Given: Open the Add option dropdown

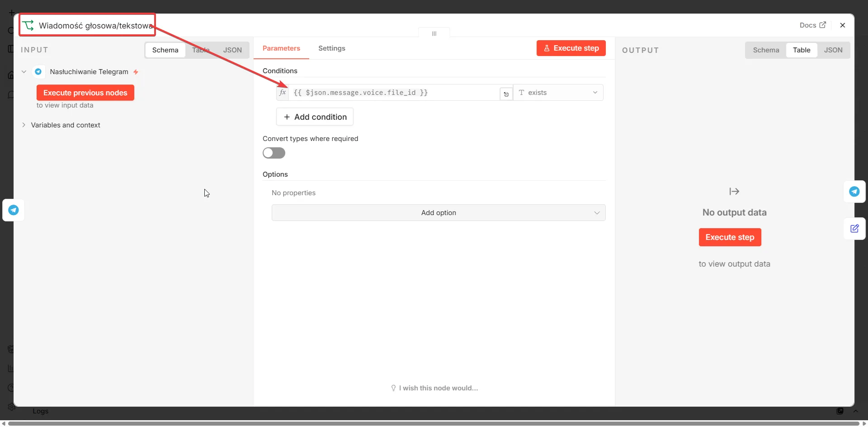Looking at the screenshot, I should tap(439, 213).
